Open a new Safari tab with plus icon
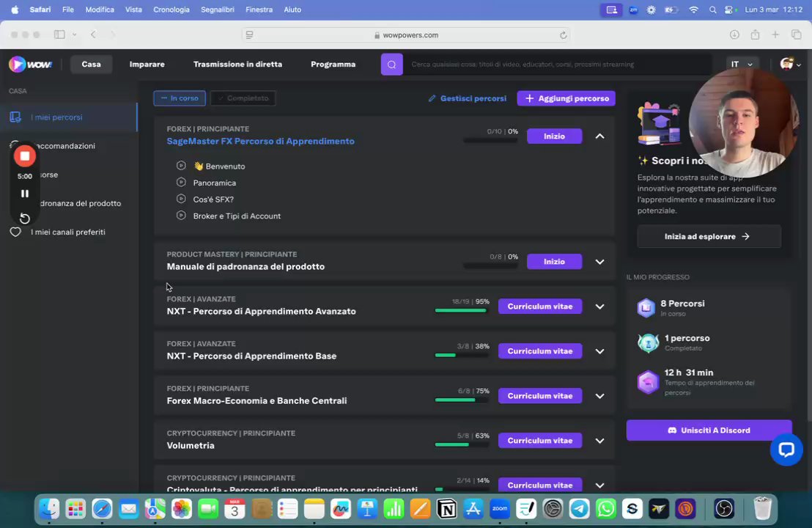Image resolution: width=812 pixels, height=528 pixels. (x=775, y=34)
